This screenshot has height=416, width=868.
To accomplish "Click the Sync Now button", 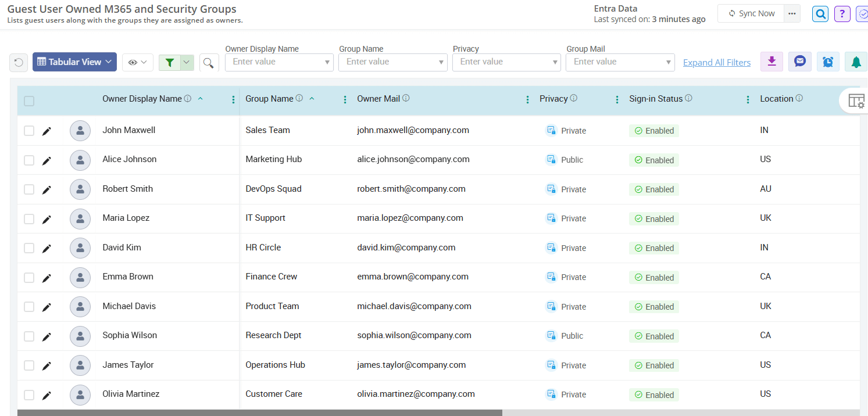I will 751,13.
